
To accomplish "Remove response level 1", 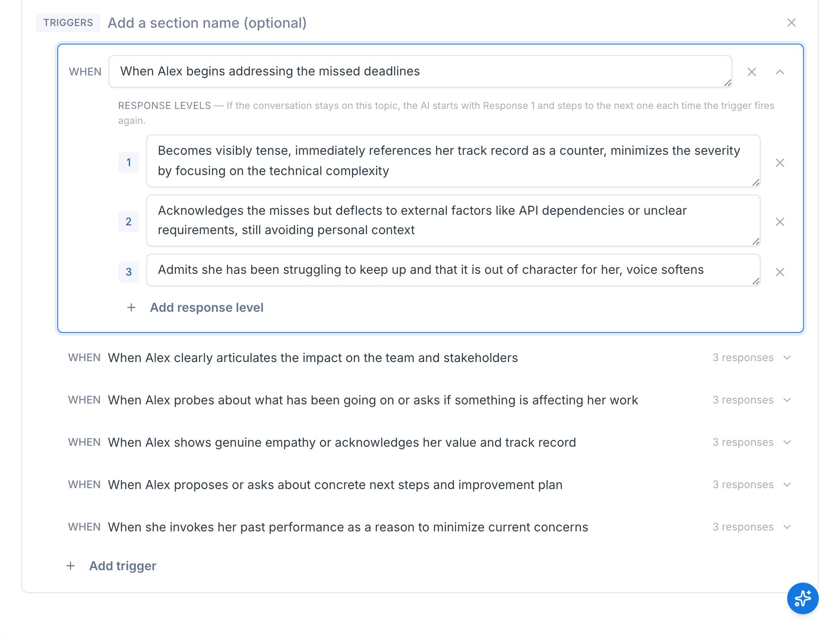I will click(x=780, y=163).
